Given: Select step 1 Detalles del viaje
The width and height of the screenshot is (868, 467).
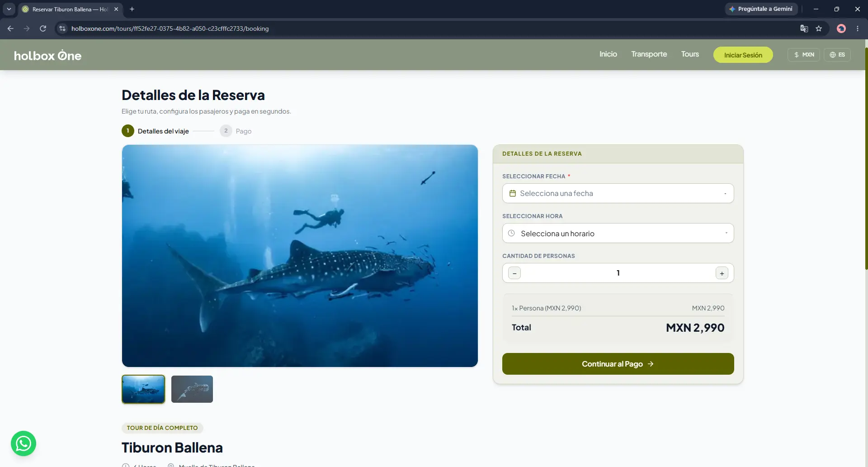Looking at the screenshot, I should [x=155, y=131].
